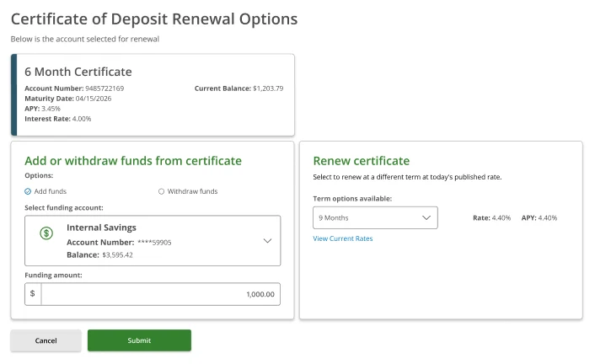Image resolution: width=595 pixels, height=364 pixels.
Task: Click the Maturity Date 04/15/2026 text
Action: pos(68,99)
